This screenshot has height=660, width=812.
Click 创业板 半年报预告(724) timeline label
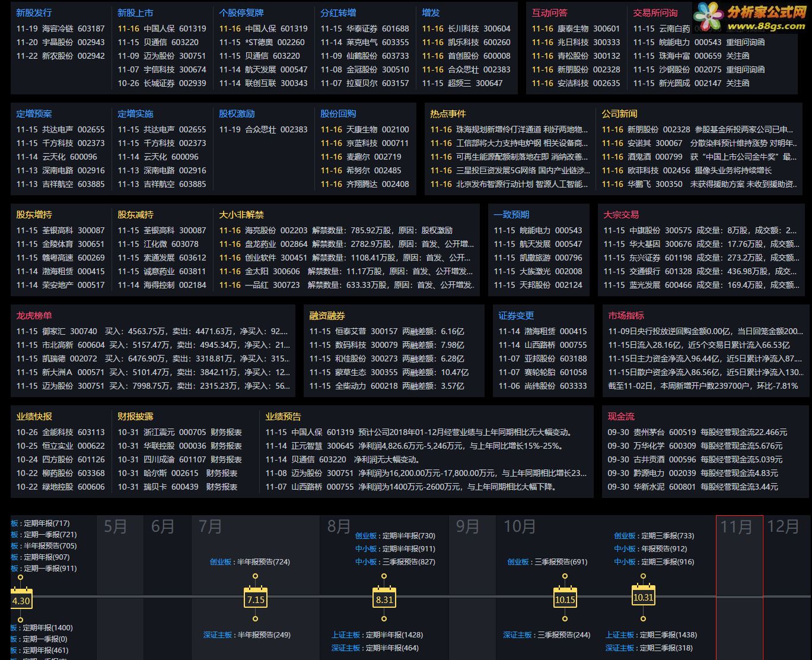(250, 561)
